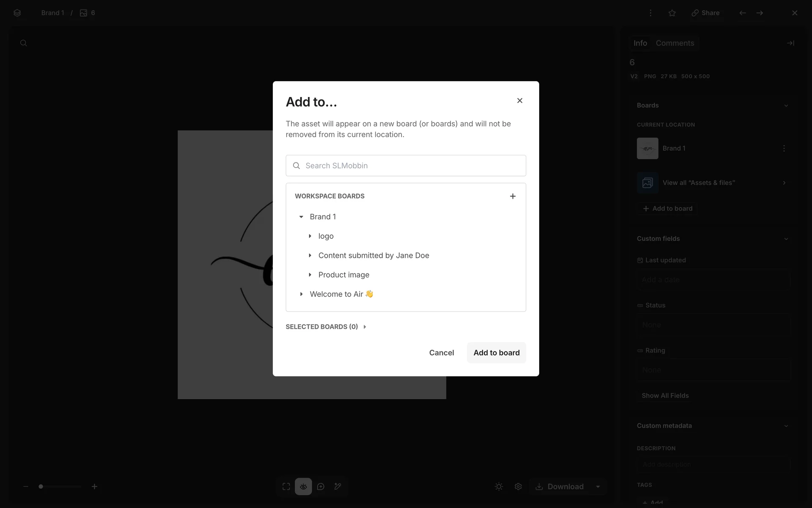This screenshot has width=812, height=508.
Task: Click the fullscreen icon in bottom toolbar
Action: click(286, 486)
